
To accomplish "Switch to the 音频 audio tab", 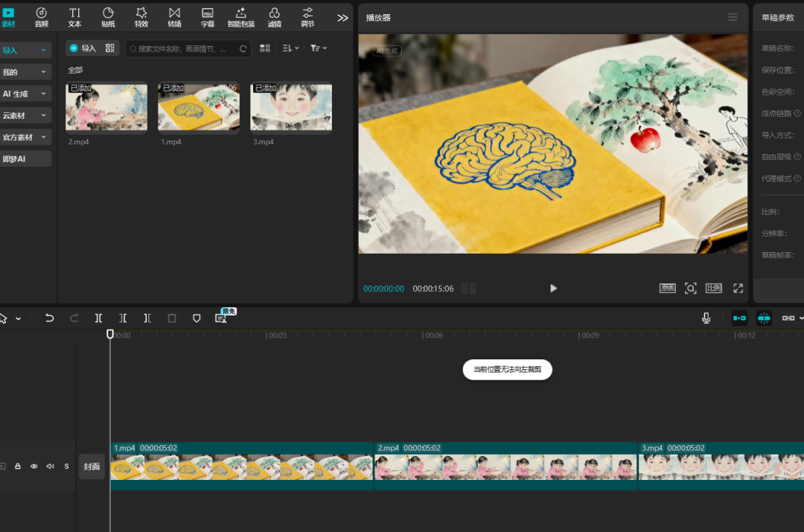I will click(42, 17).
